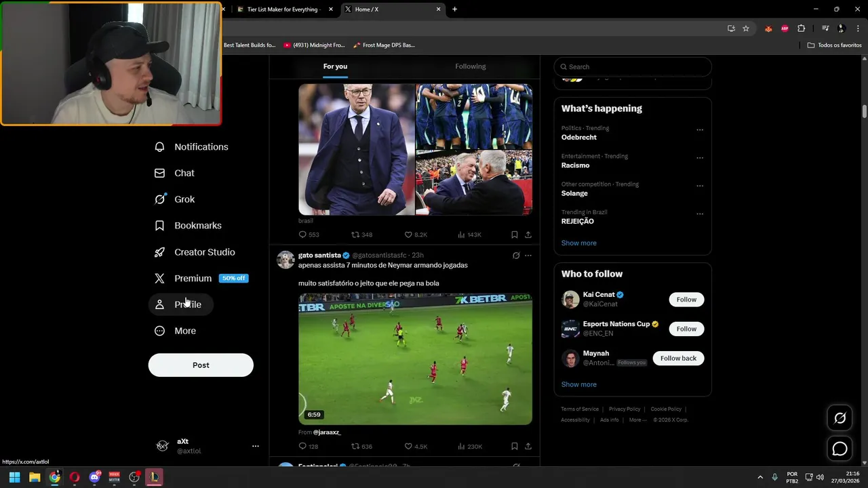Show more under What's happening
868x488 pixels.
[x=578, y=243]
